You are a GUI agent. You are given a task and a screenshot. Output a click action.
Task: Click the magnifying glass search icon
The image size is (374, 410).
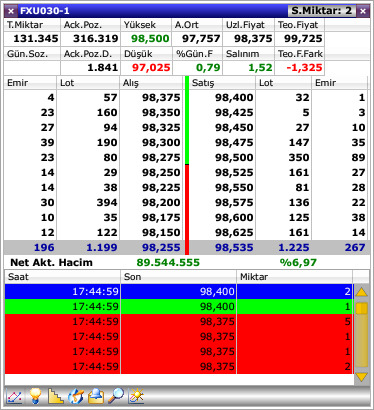[116, 396]
